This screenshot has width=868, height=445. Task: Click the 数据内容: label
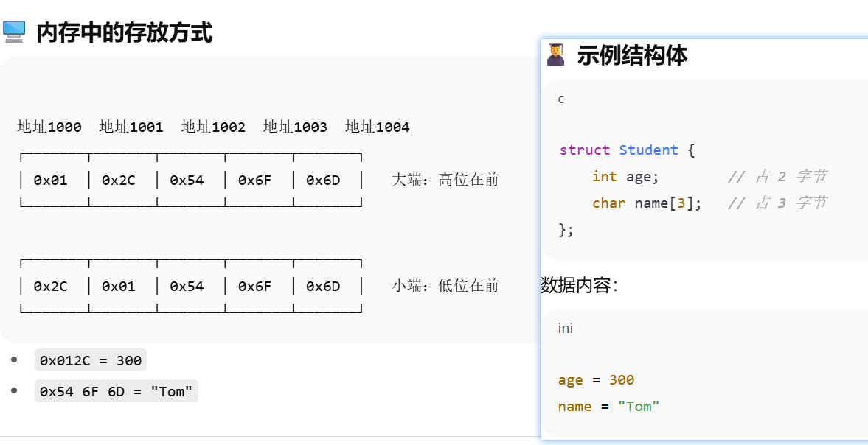tap(579, 285)
